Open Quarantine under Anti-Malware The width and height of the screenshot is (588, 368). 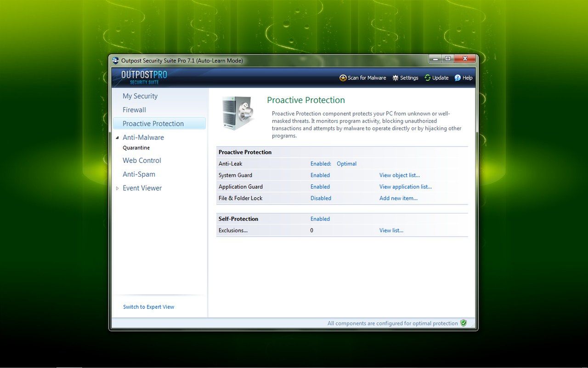136,148
